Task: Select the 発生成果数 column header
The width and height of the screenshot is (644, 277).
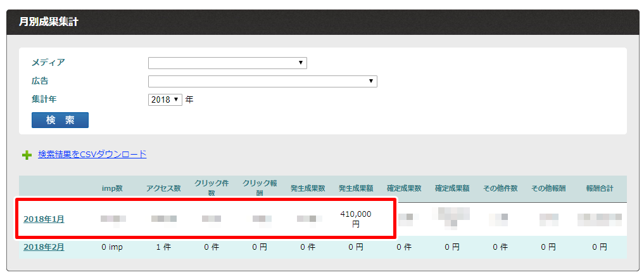Action: (308, 189)
